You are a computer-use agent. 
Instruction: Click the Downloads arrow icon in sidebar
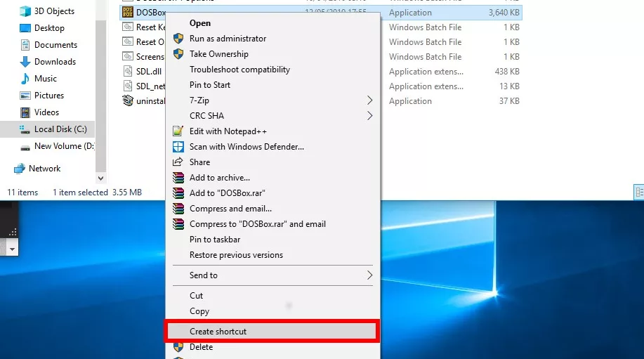coord(25,62)
